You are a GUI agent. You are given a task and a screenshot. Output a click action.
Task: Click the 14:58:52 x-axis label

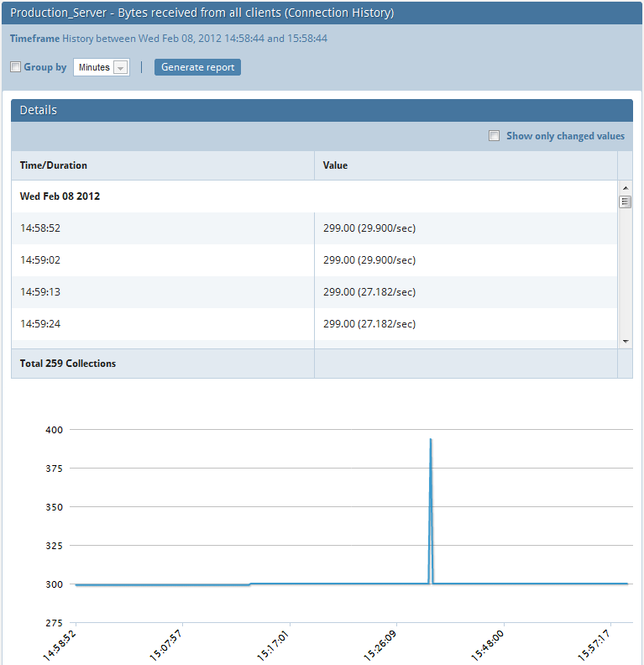coord(60,645)
